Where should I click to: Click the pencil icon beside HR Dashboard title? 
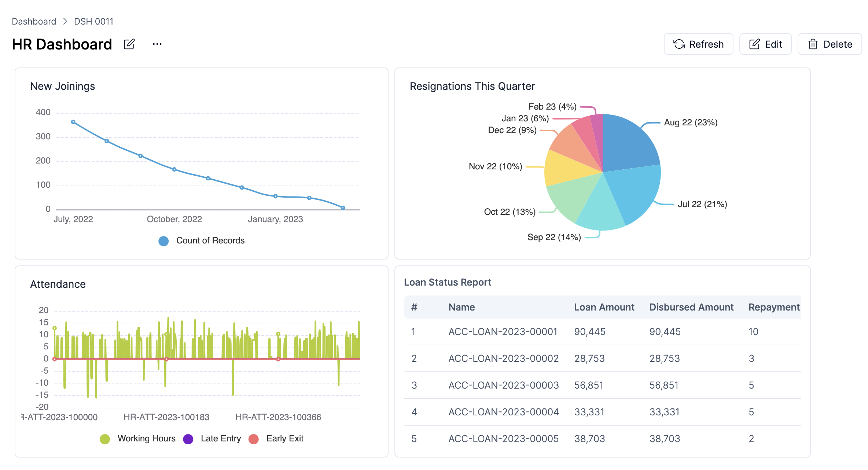click(x=129, y=44)
